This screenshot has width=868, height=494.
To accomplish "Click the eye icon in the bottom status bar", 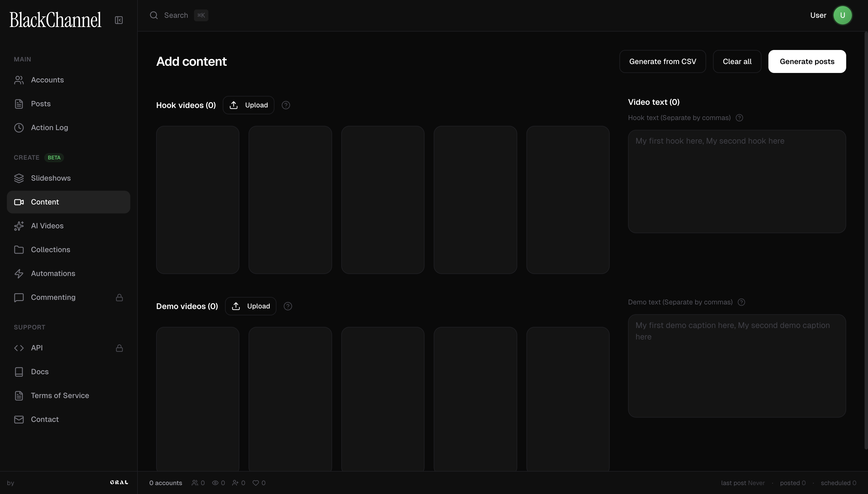I will (216, 483).
